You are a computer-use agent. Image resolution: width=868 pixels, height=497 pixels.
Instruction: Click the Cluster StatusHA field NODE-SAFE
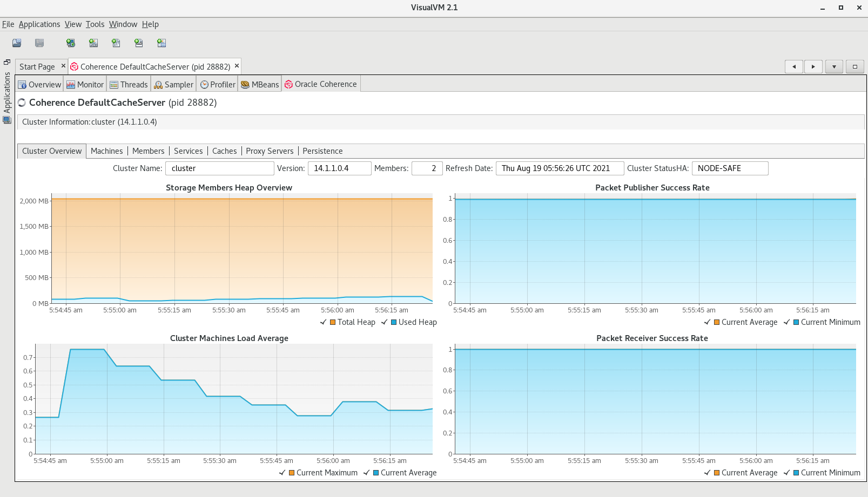point(730,168)
